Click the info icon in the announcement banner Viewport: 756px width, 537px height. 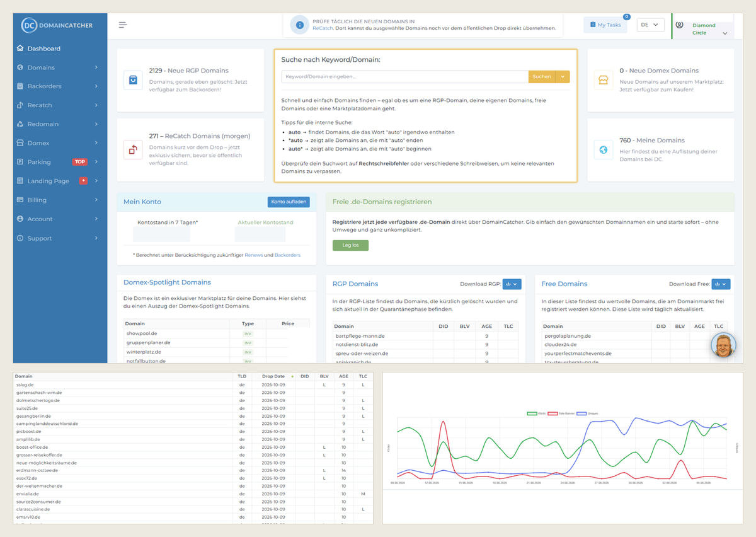pos(299,25)
